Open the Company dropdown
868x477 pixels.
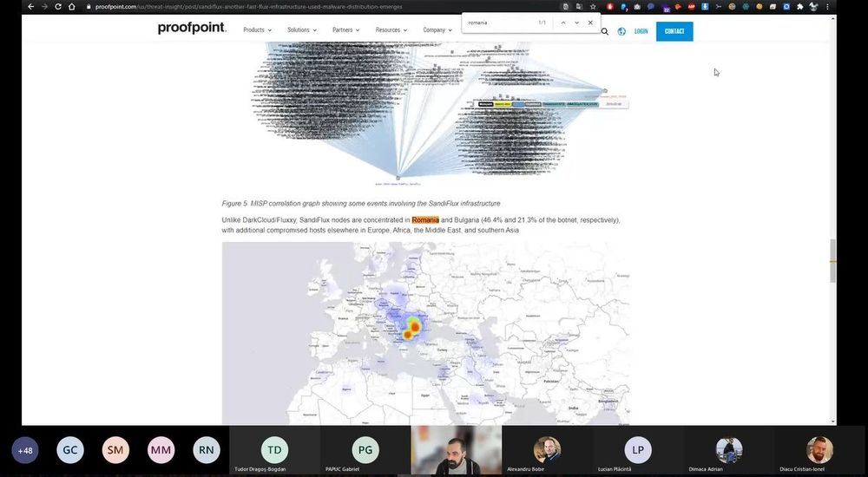(x=437, y=29)
